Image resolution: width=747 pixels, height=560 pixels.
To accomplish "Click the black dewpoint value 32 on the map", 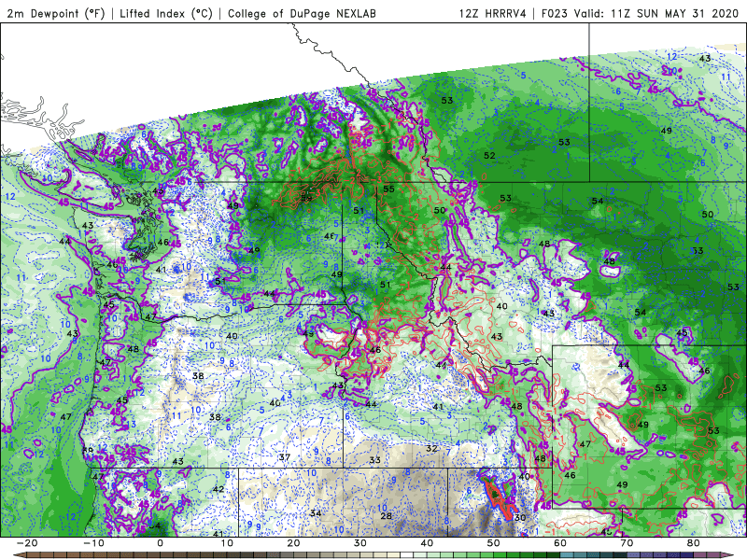I will (431, 449).
